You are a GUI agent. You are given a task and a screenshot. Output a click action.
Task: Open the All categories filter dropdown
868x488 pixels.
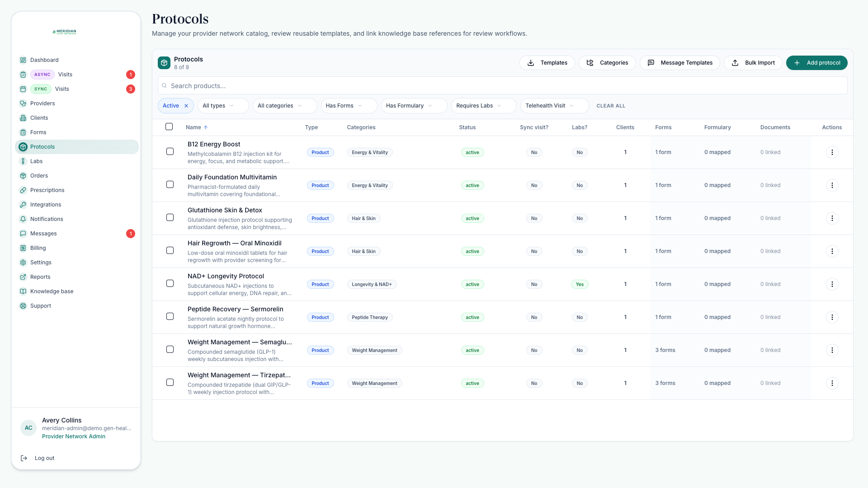285,106
